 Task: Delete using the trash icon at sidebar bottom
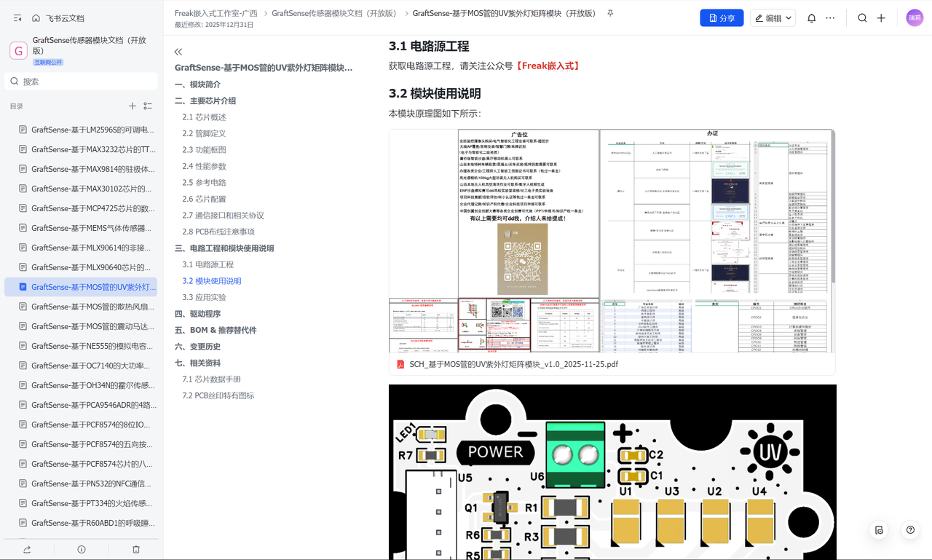[136, 549]
